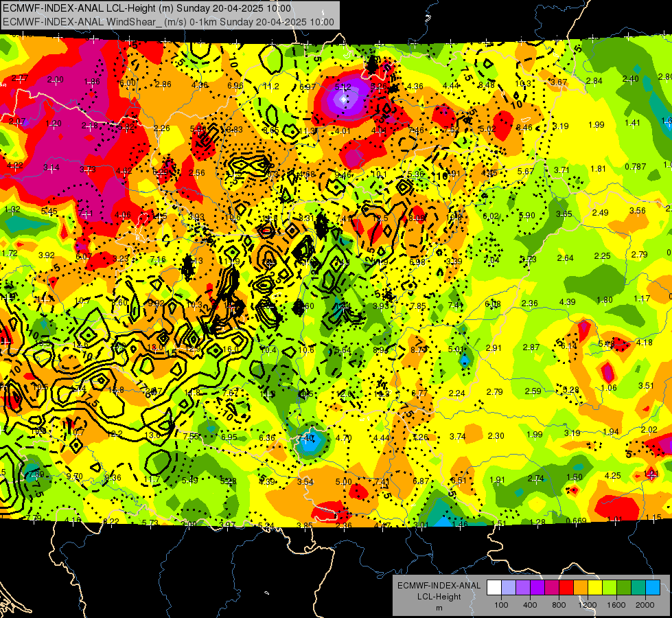Click the yellow legend swatch
This screenshot has height=618, width=672.
[x=595, y=588]
